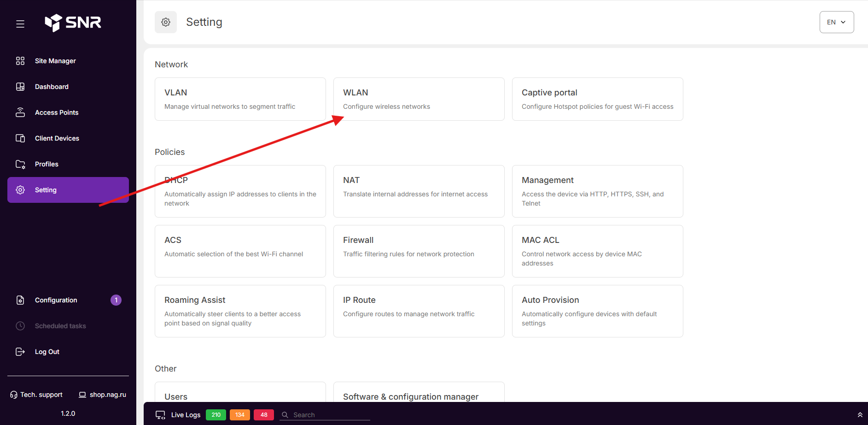Screen dimensions: 868x425
Task: Click the Configuration file icon
Action: (x=20, y=300)
